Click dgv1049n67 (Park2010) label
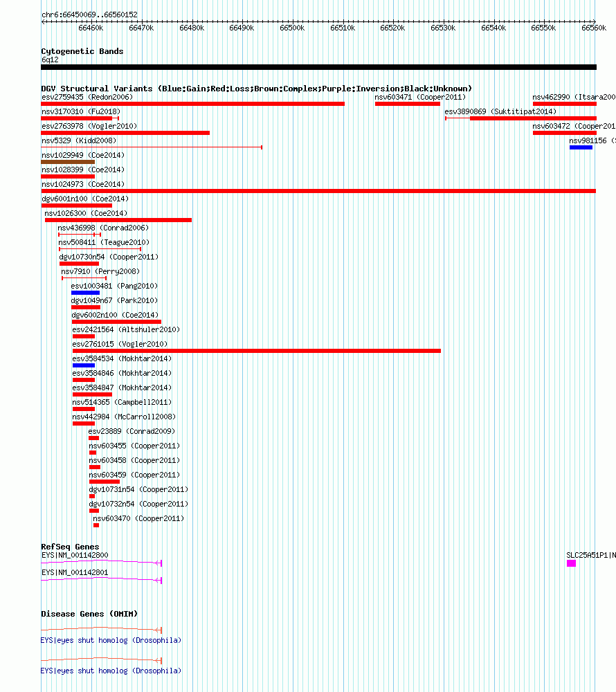Screen dimensions: 616x692 (x=114, y=300)
